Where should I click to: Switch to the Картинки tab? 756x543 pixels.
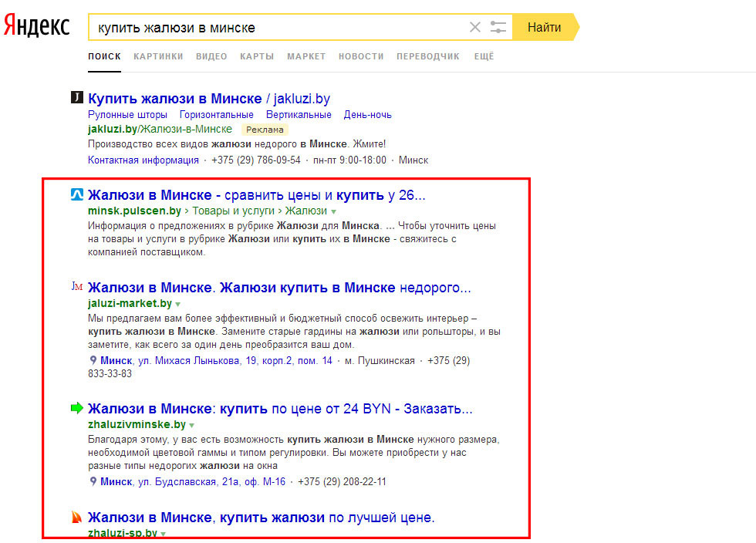click(x=158, y=56)
